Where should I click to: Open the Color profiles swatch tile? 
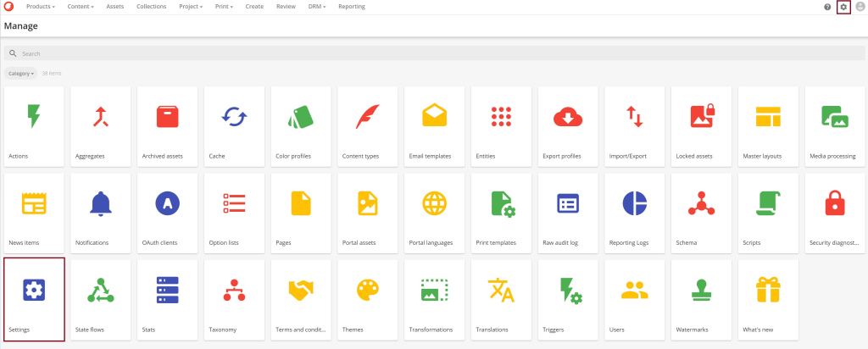pos(301,125)
